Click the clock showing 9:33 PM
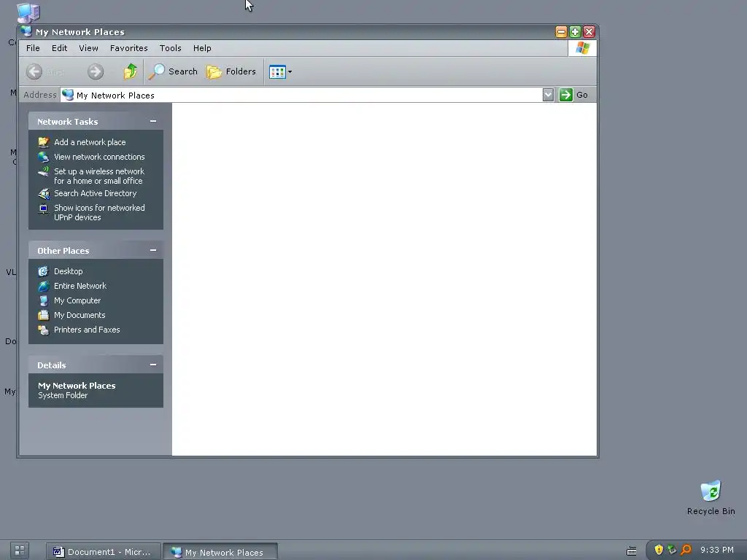The image size is (747, 560). (x=717, y=550)
